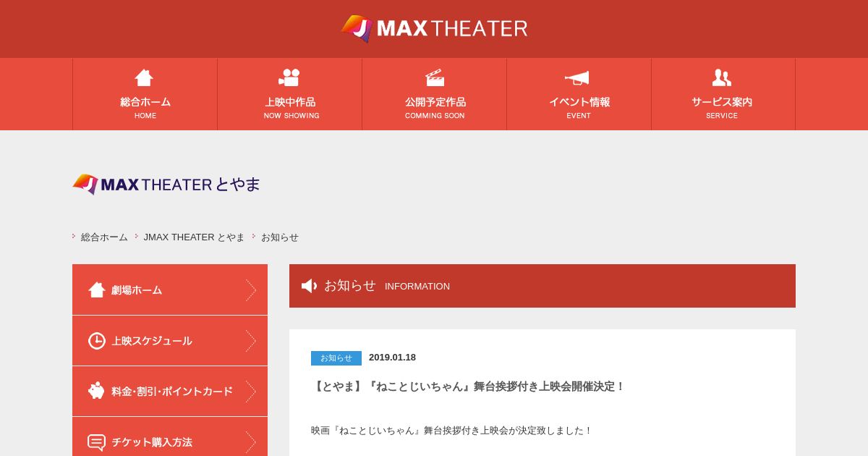The image size is (868, 456).
Task: Open the 料金・割引・ポイントカード sidebar link text
Action: [172, 392]
